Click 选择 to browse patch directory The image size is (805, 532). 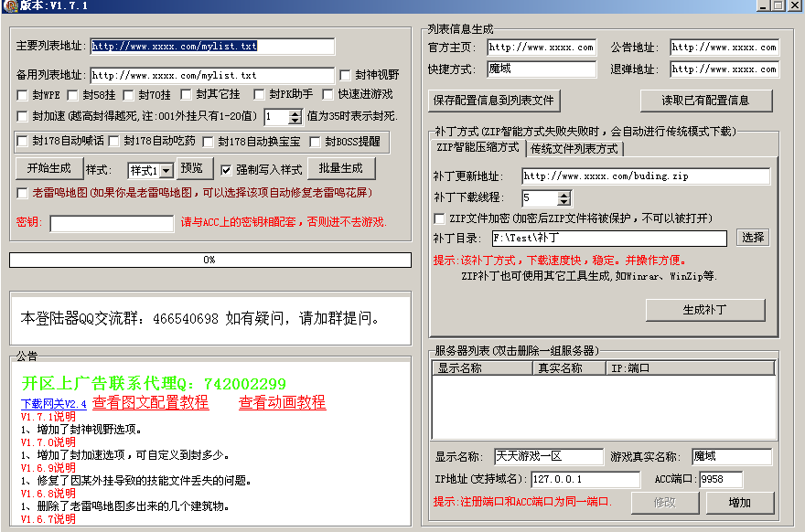(753, 238)
